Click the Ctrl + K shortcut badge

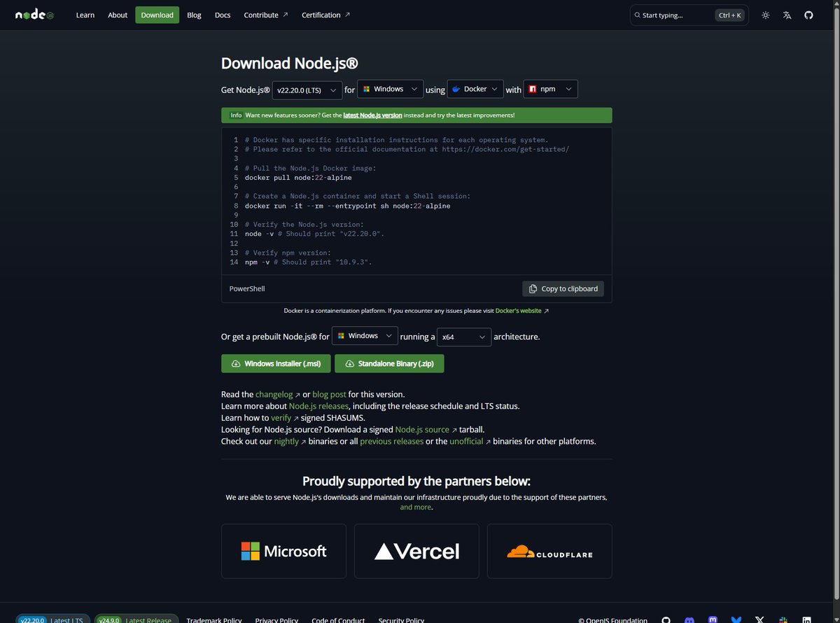729,15
